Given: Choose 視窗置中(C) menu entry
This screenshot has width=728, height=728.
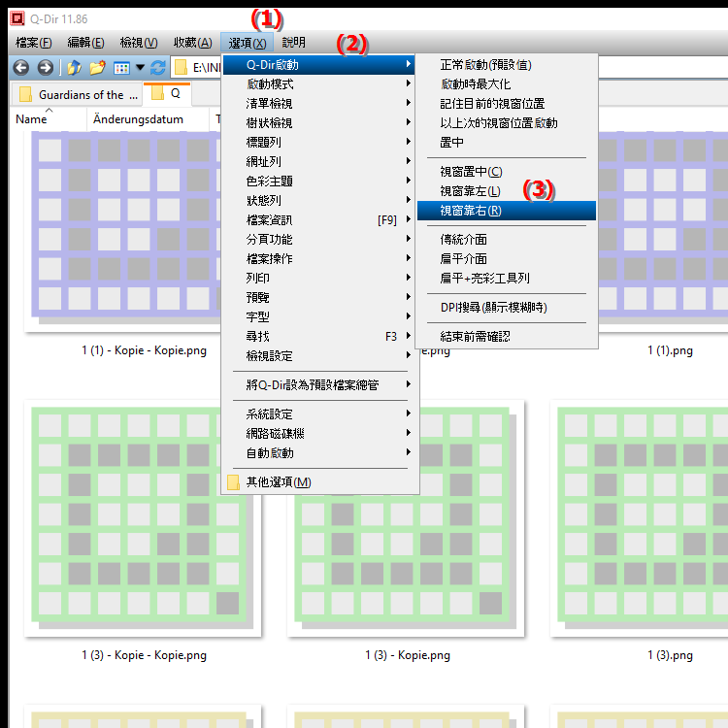Looking at the screenshot, I should point(506,172).
